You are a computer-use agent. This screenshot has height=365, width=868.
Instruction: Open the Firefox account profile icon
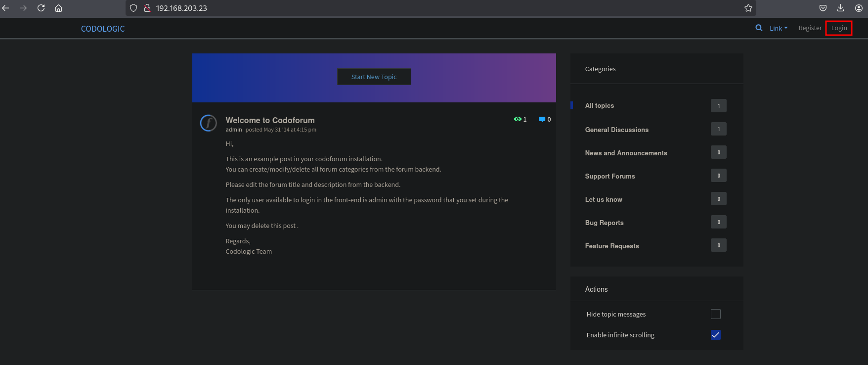pos(859,8)
